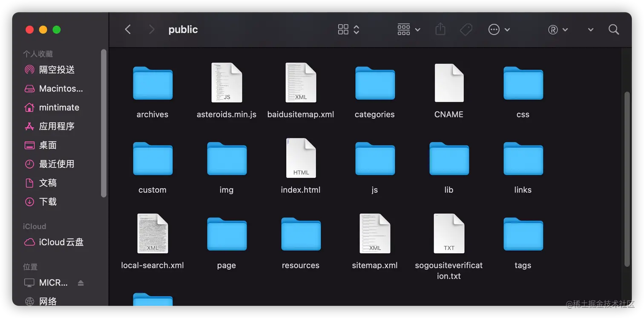This screenshot has height=318, width=644.
Task: Click the CNAME file name label
Action: click(449, 115)
